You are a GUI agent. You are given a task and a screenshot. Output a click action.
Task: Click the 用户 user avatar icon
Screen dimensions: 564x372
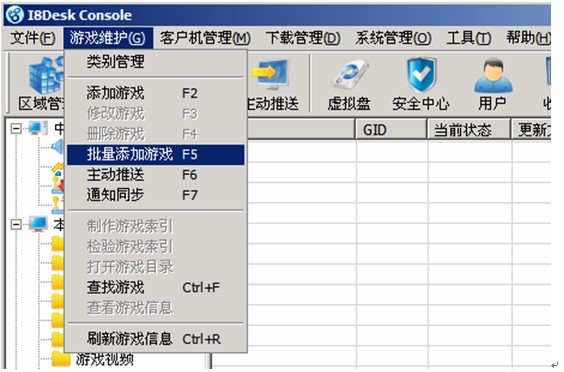[x=493, y=76]
